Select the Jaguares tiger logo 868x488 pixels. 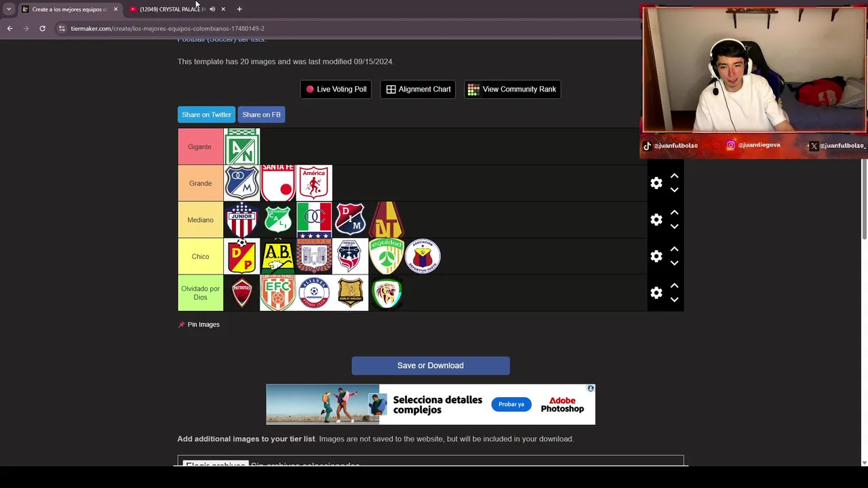tap(387, 293)
